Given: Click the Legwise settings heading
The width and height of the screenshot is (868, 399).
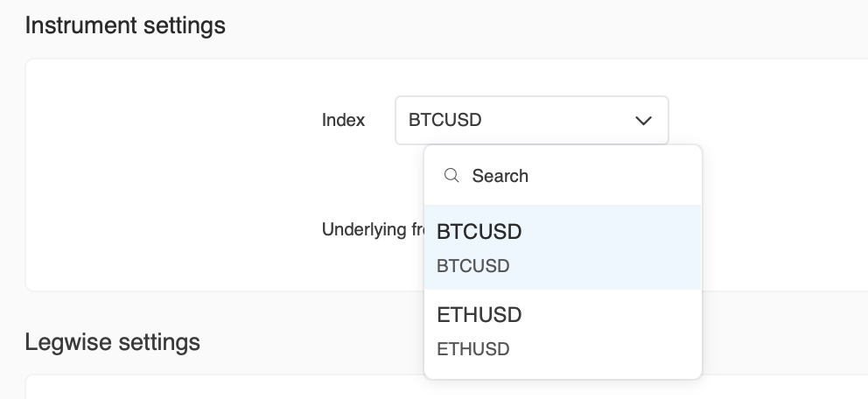Looking at the screenshot, I should 113,340.
